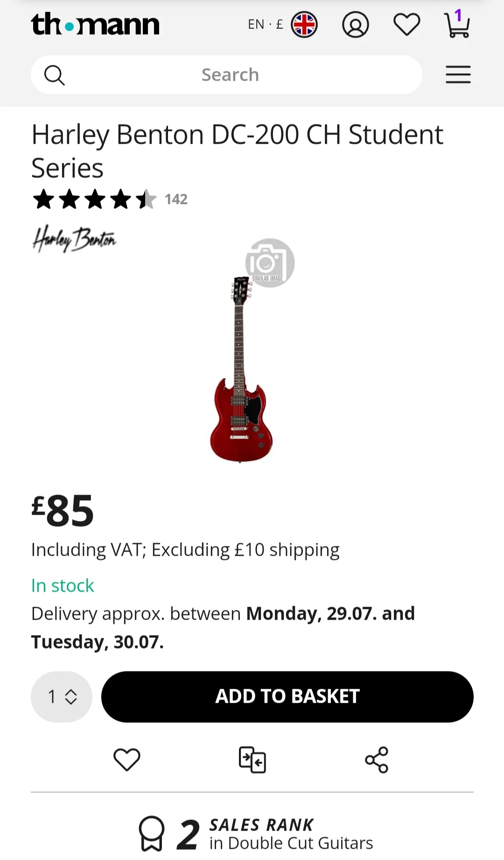The image size is (504, 860).
Task: Click the search magnifier icon
Action: (54, 75)
